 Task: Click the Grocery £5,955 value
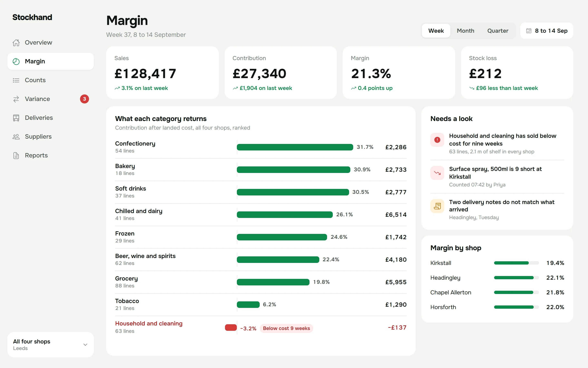[396, 282]
